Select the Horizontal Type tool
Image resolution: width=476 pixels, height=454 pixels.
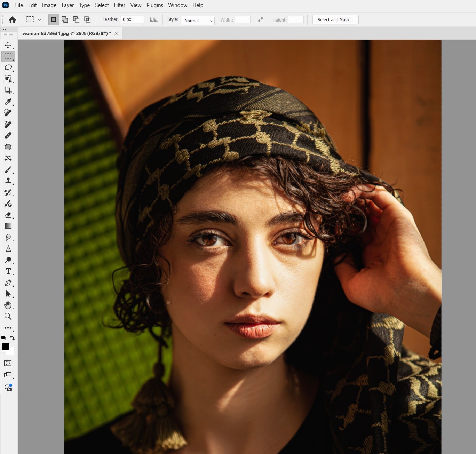(8, 271)
